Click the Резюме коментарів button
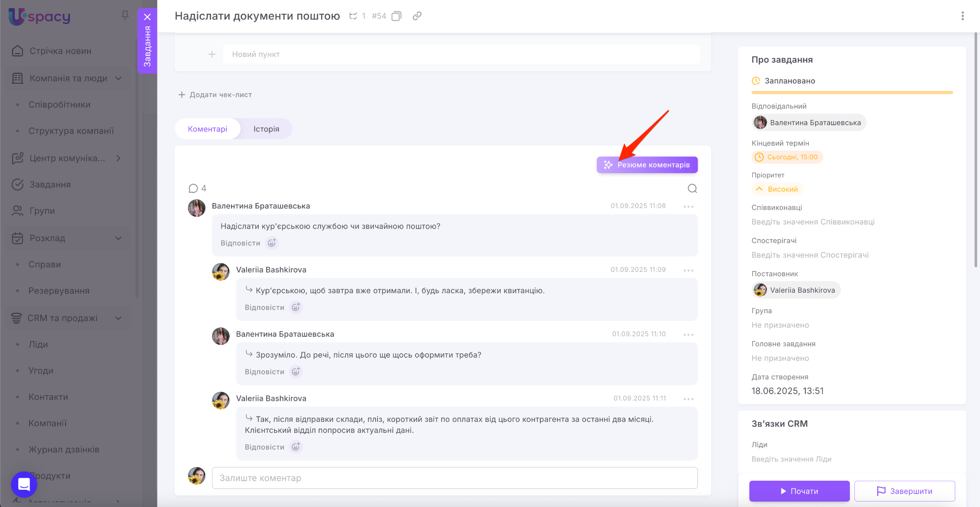This screenshot has height=507, width=980. point(646,165)
